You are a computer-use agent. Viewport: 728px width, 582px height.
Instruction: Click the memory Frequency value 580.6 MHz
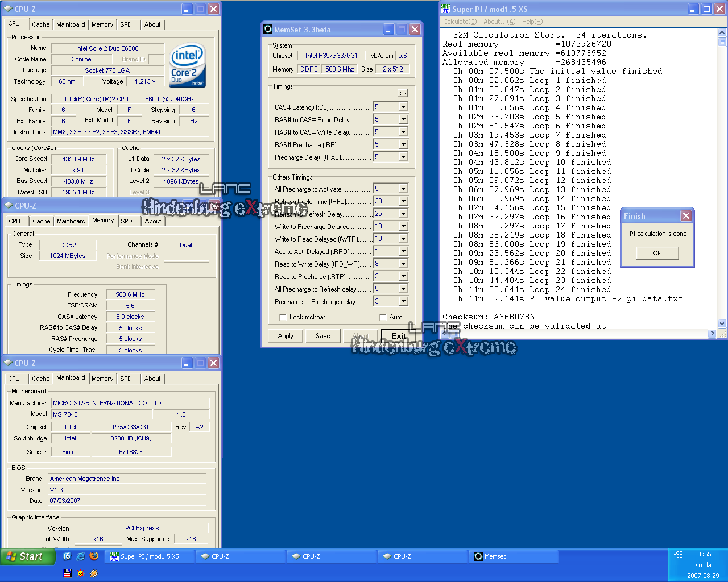130,294
